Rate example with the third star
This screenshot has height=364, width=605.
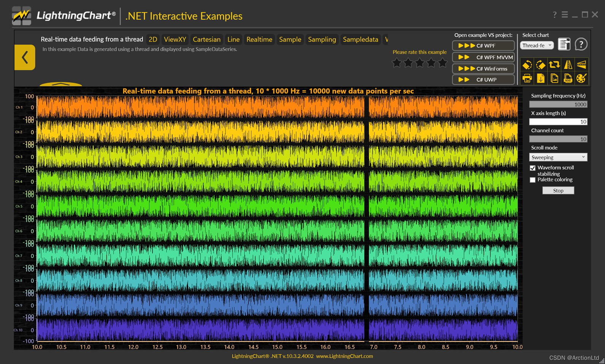pyautogui.click(x=419, y=63)
